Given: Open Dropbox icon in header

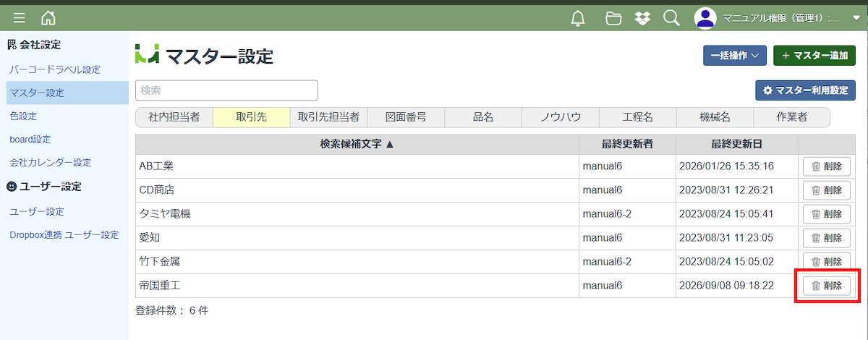Looking at the screenshot, I should click(642, 18).
